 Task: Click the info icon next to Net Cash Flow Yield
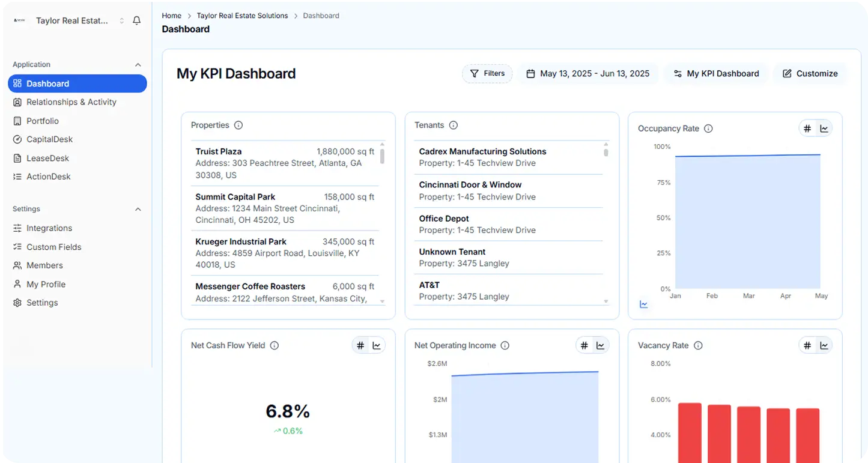coord(275,345)
